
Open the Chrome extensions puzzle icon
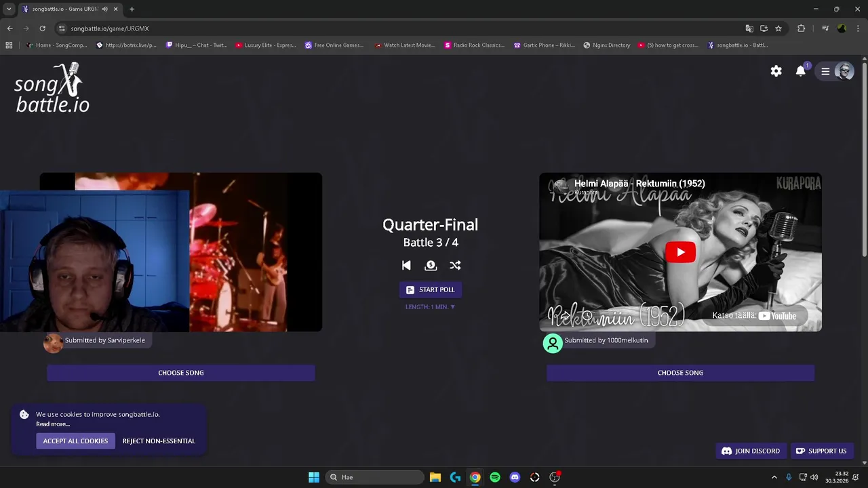802,28
